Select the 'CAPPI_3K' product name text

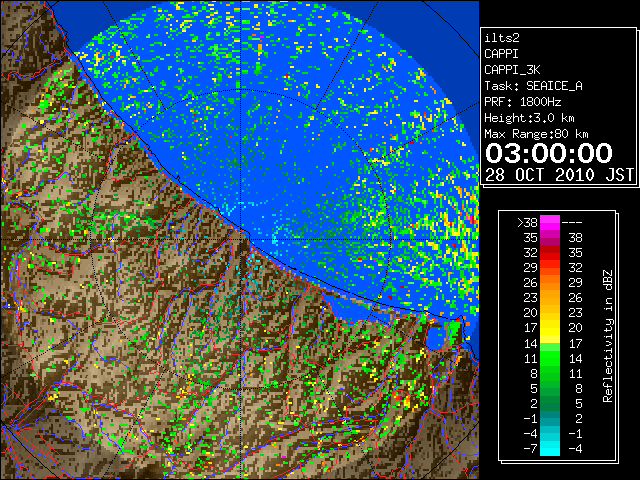pyautogui.click(x=512, y=70)
